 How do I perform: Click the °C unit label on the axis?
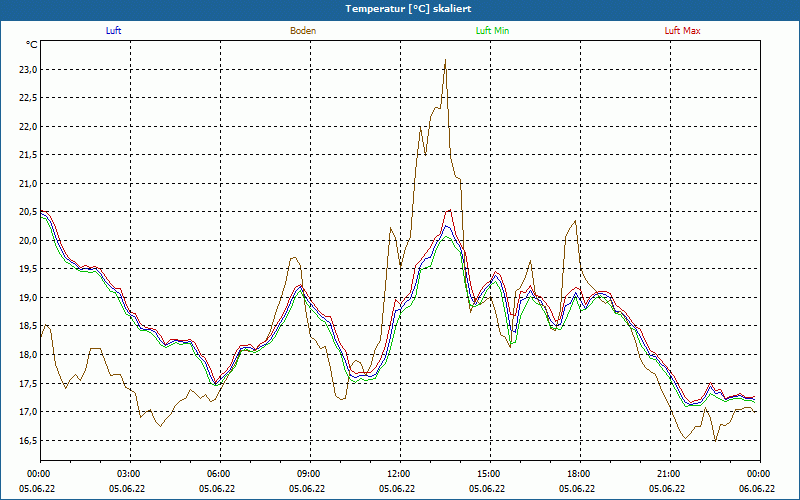(32, 45)
